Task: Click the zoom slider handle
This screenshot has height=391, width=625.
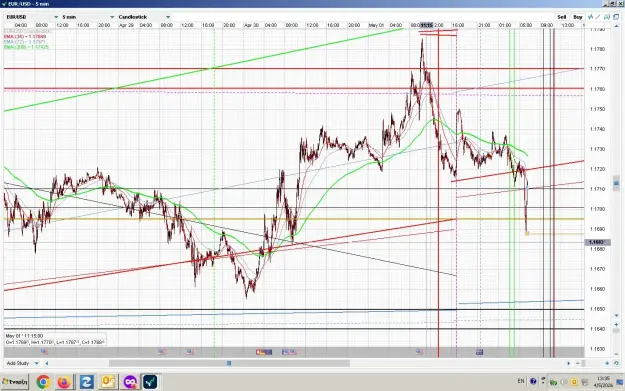Action: pos(583,363)
